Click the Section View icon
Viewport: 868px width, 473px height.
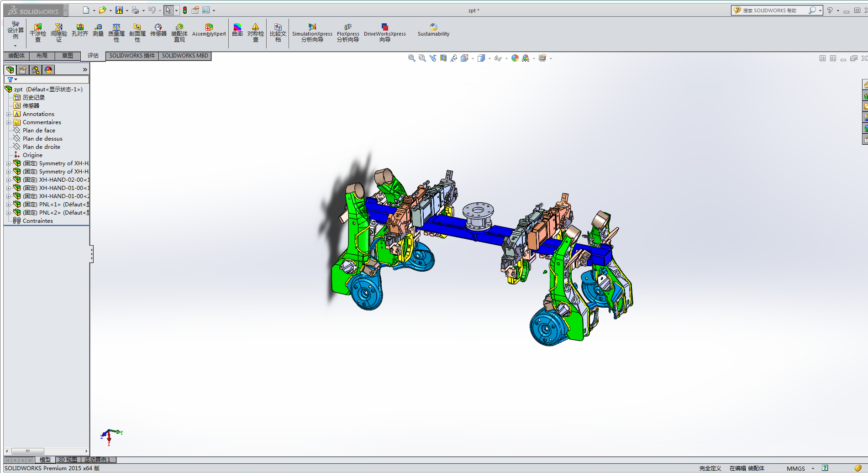click(443, 58)
